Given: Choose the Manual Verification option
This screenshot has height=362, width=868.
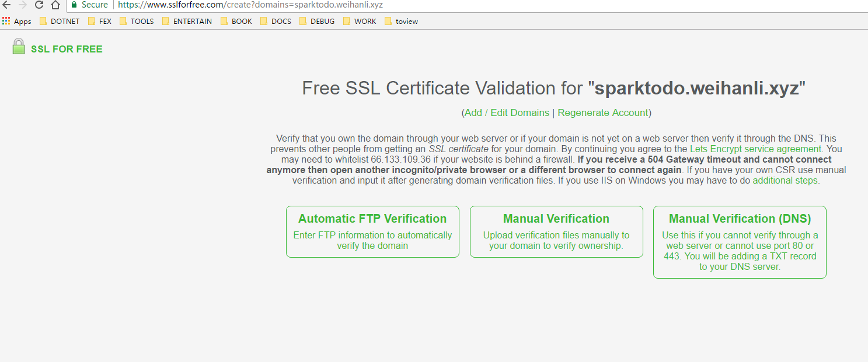Looking at the screenshot, I should 556,231.
